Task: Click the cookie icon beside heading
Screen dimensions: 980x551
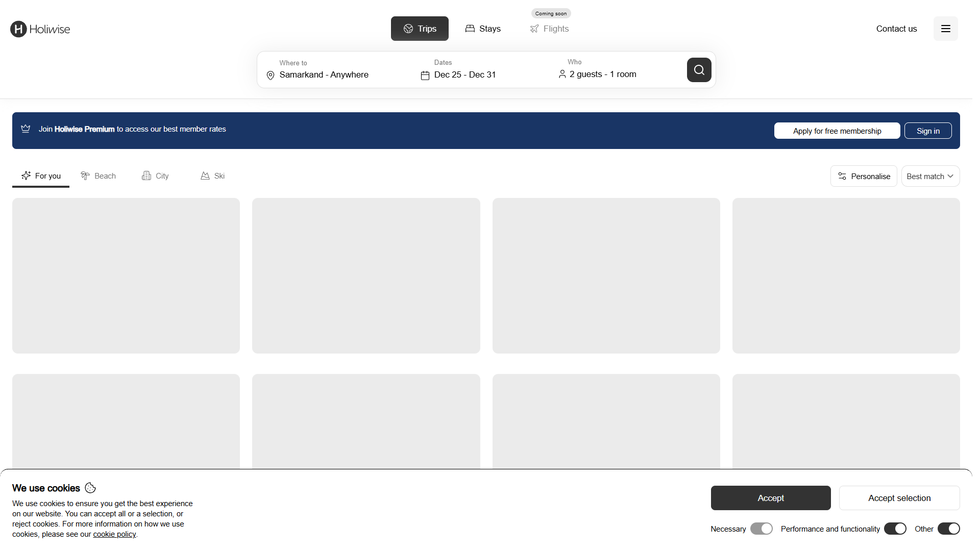Action: pyautogui.click(x=90, y=488)
